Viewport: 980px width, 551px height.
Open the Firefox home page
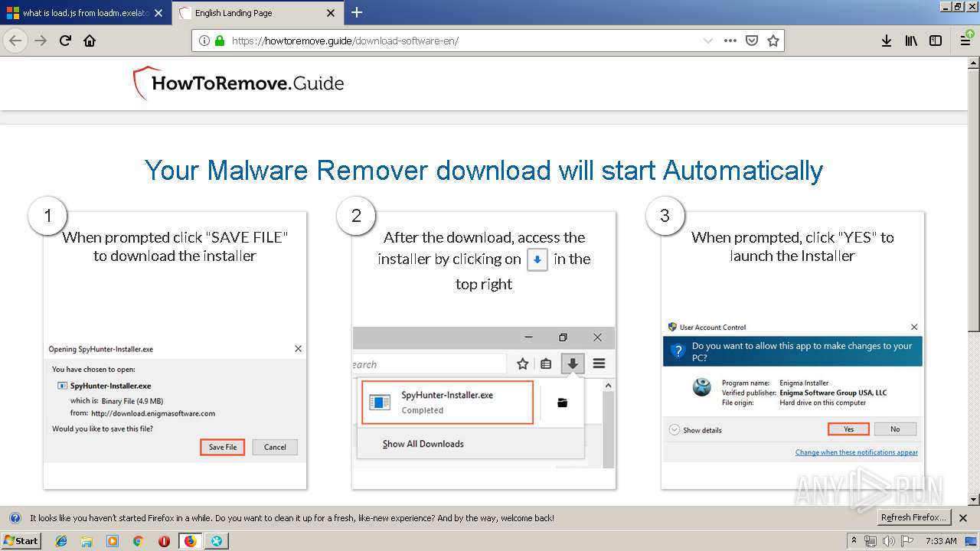pyautogui.click(x=90, y=41)
